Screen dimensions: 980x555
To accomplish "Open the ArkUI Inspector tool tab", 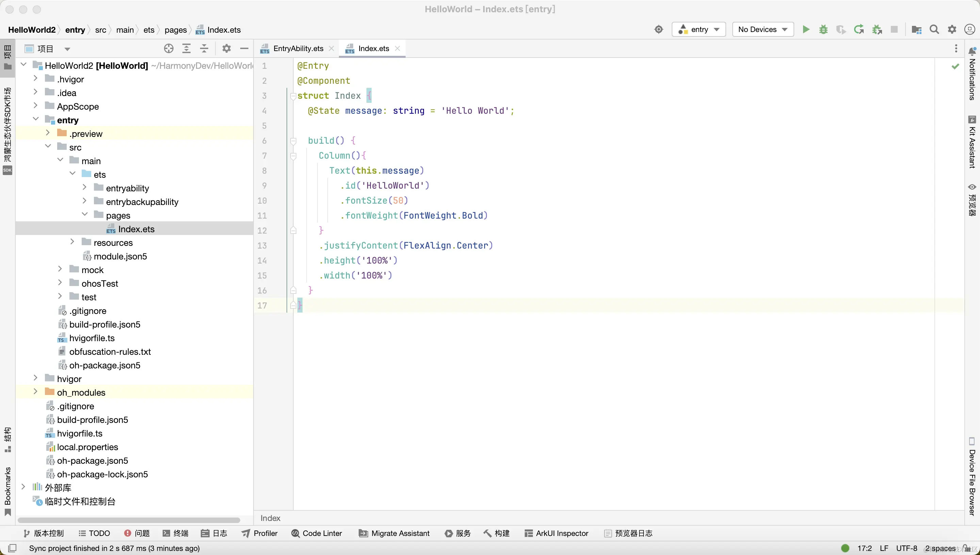I will (x=556, y=533).
